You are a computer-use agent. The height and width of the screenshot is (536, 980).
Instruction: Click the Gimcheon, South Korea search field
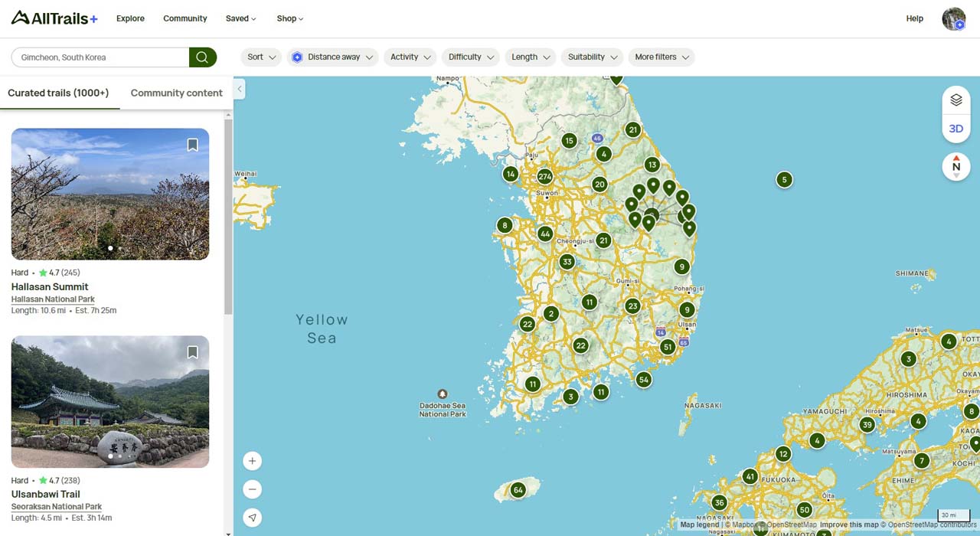100,57
